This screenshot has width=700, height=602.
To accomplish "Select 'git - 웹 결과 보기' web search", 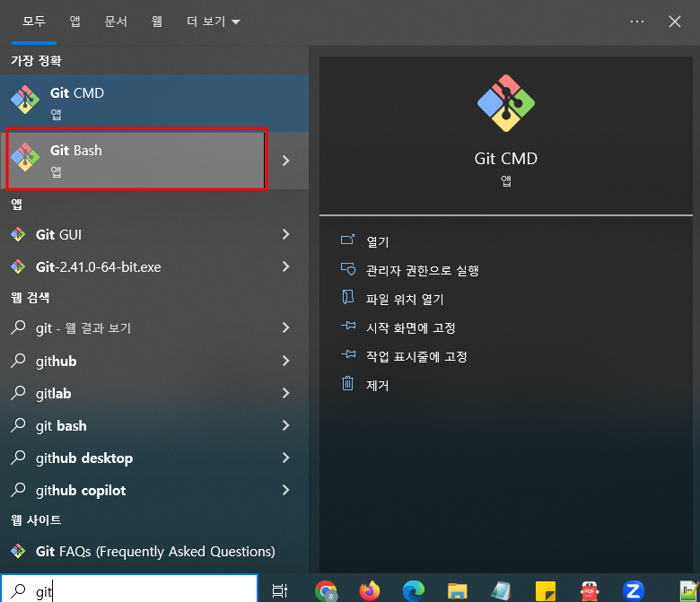I will coord(136,328).
